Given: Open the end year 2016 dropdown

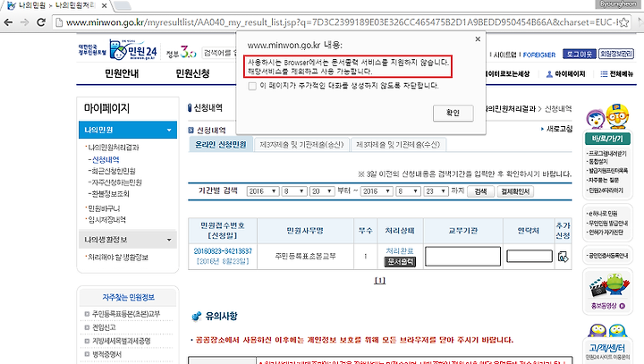Looking at the screenshot, I should click(x=377, y=191).
